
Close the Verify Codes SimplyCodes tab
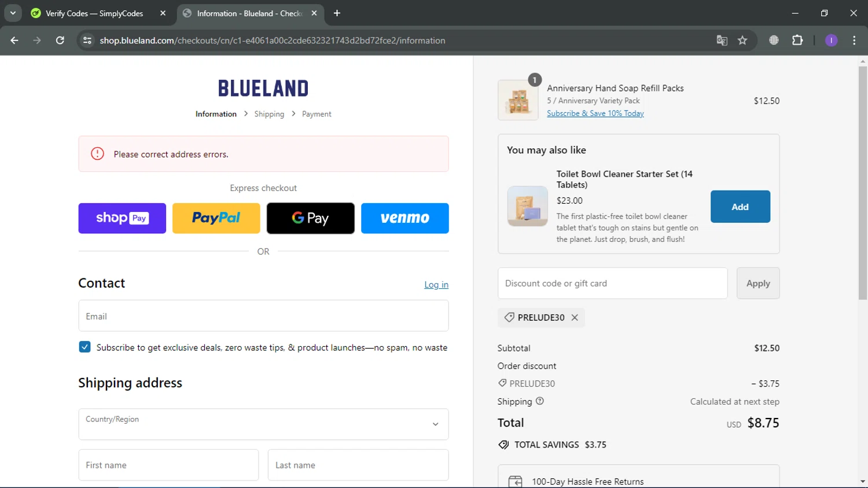[x=163, y=13]
